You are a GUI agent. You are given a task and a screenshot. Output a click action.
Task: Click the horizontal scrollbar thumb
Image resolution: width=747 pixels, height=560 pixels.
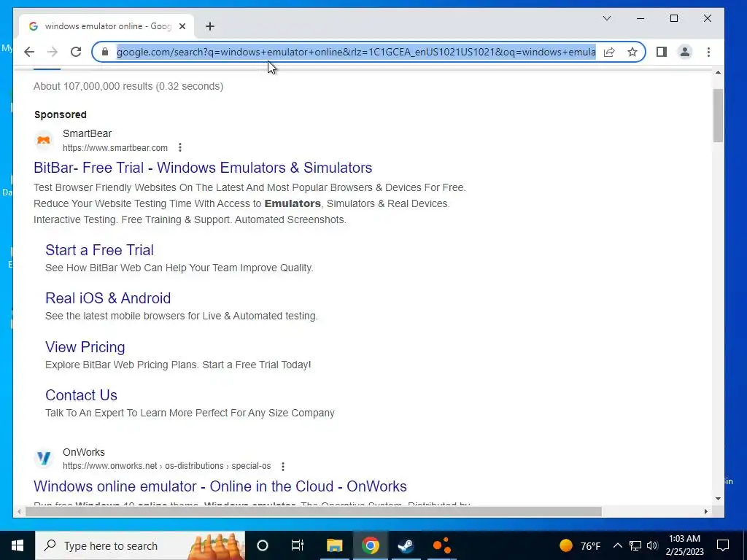click(x=314, y=511)
